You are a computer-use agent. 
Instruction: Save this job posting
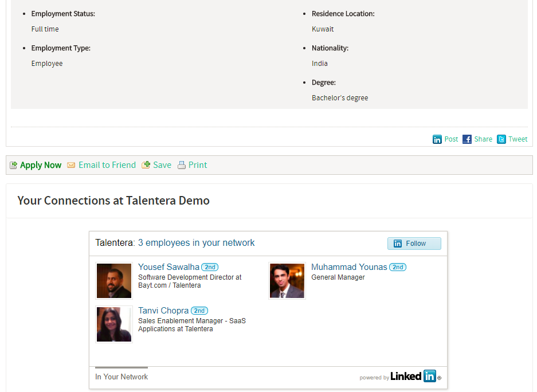click(162, 165)
